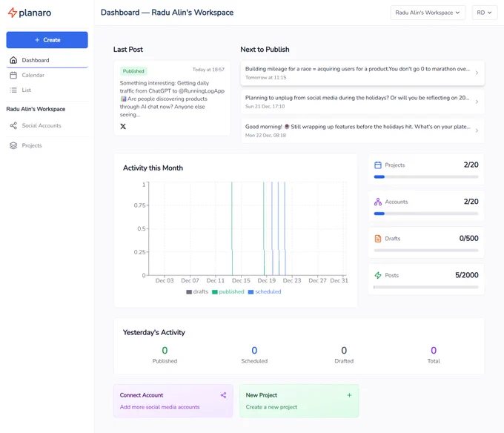
Task: Click the Social Accounts share icon
Action: pos(13,126)
